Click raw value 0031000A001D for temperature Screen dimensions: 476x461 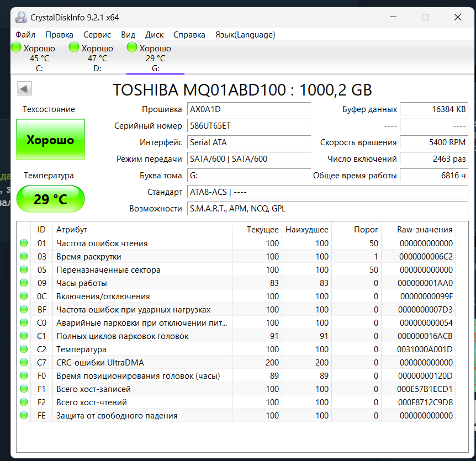(x=425, y=349)
